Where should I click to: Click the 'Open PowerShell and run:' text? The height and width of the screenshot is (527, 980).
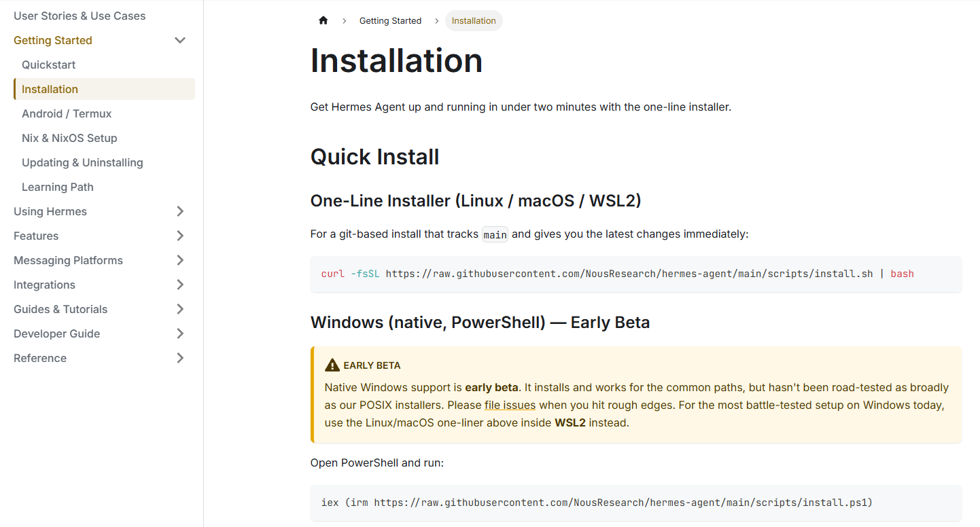point(377,462)
